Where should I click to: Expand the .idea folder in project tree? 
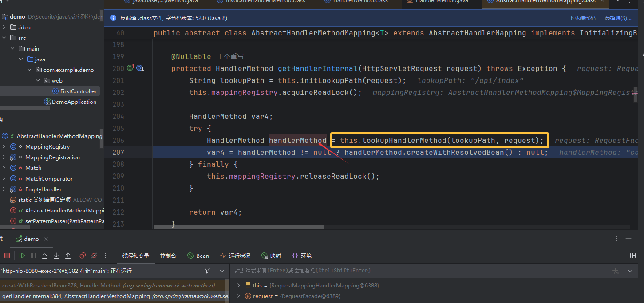pyautogui.click(x=4, y=27)
